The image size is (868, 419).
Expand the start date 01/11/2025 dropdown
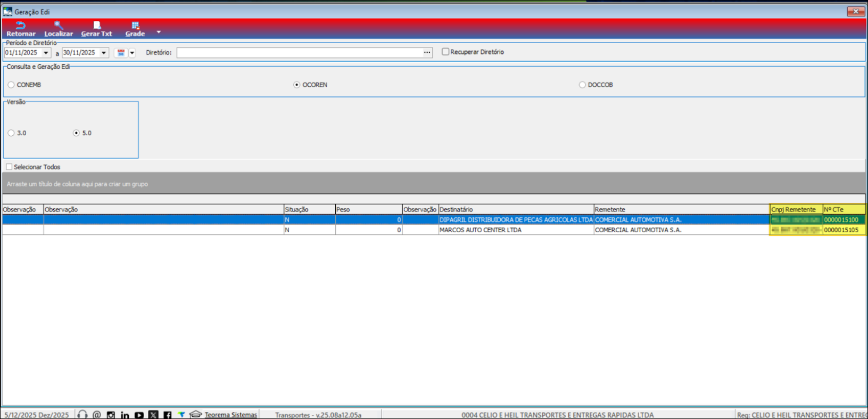[46, 53]
